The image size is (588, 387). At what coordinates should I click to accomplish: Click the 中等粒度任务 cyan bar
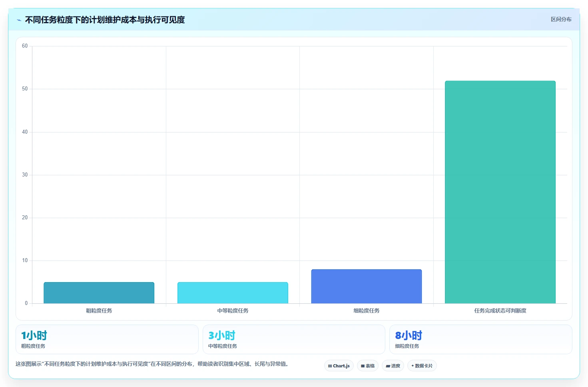pyautogui.click(x=233, y=293)
